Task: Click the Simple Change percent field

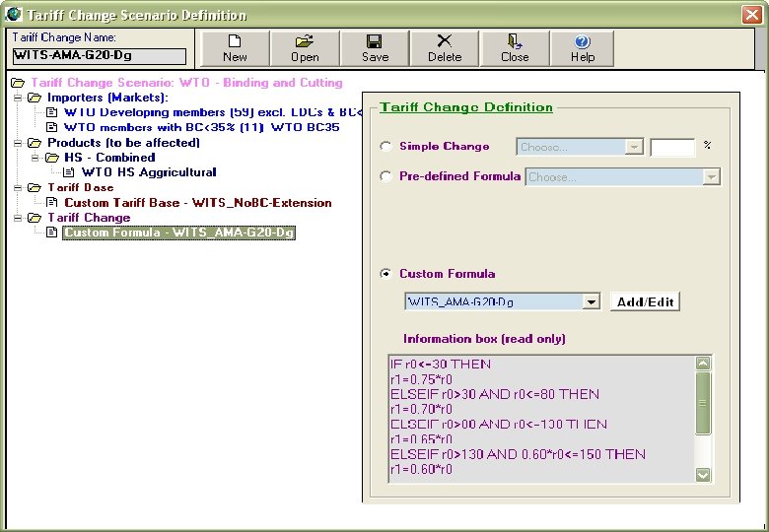Action: coord(672,147)
